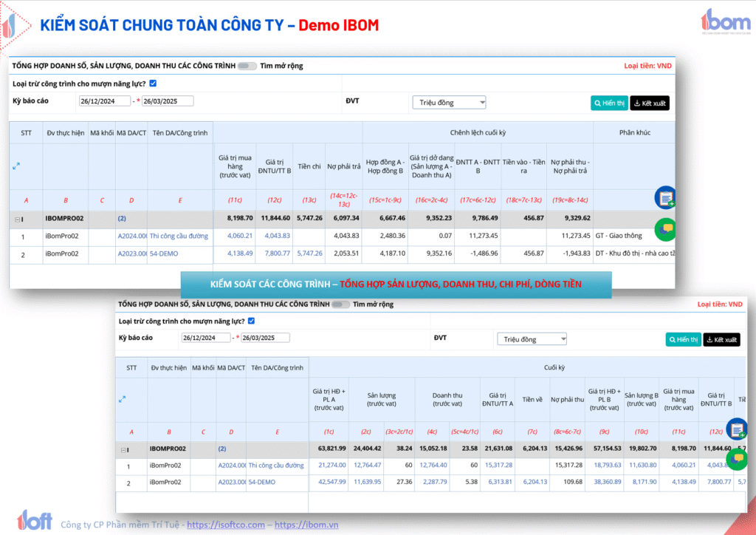
Task: Open the blue notes icon on upper panel
Action: [665, 197]
